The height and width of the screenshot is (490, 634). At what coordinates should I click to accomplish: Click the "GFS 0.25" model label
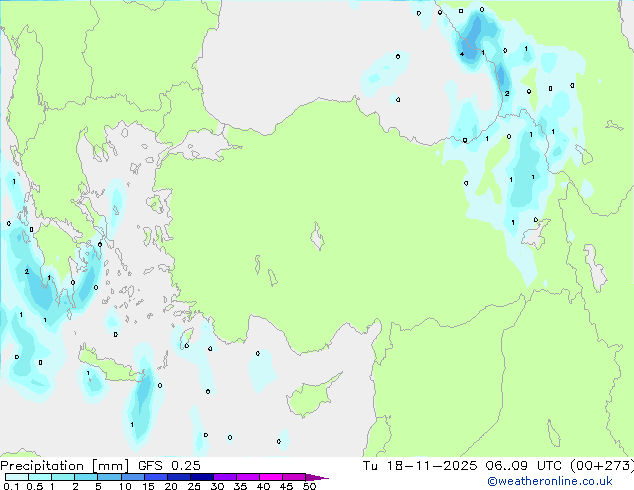tap(169, 466)
